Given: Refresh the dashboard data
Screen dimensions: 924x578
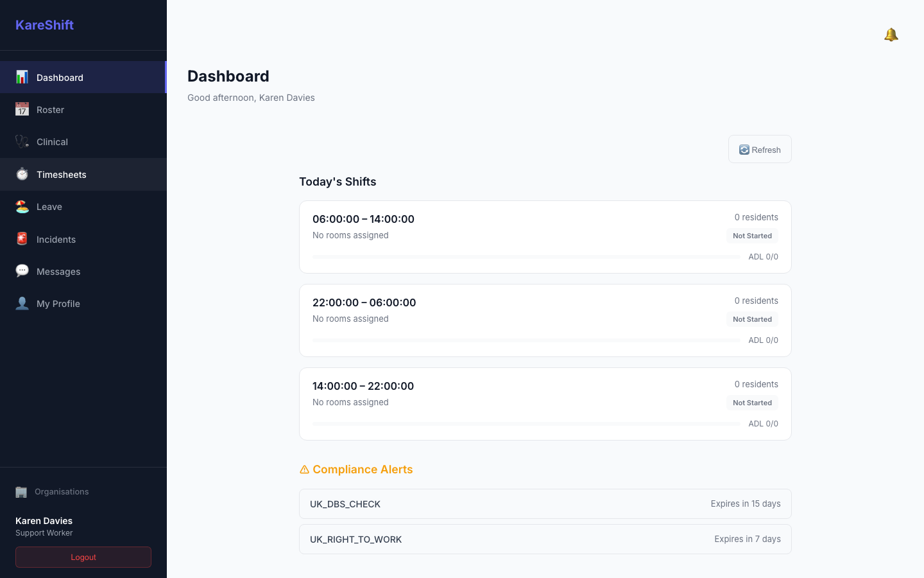Looking at the screenshot, I should point(760,149).
